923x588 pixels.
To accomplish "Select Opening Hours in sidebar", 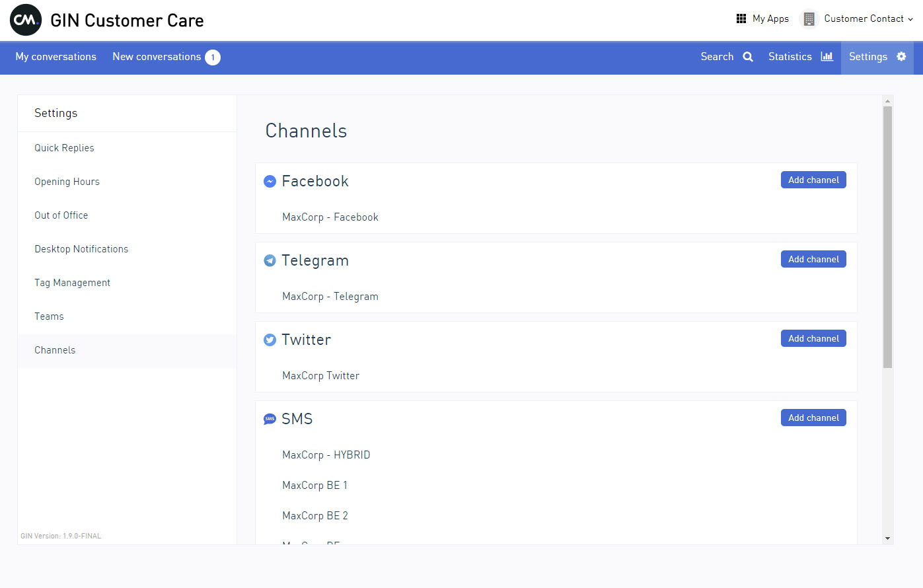I will click(x=127, y=182).
